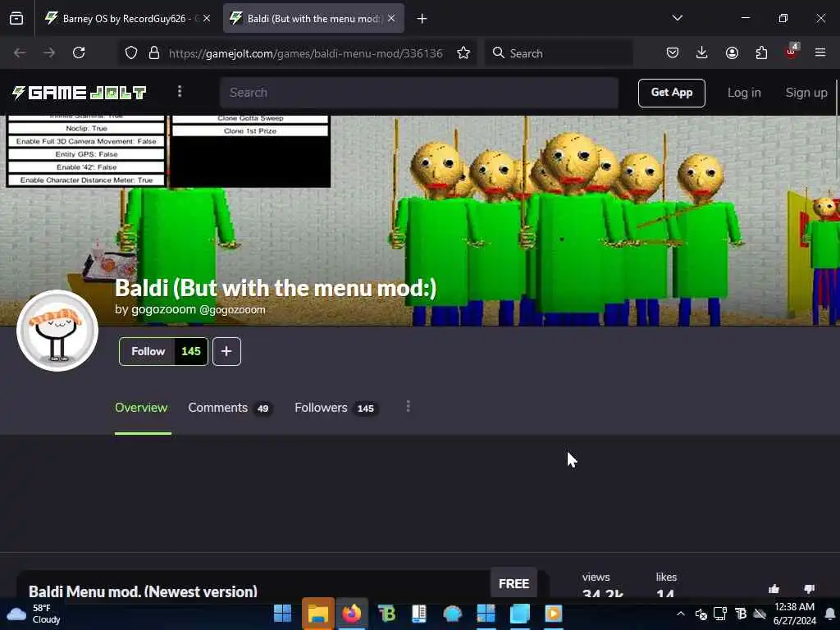Open the notifications bell
840x630 pixels.
pyautogui.click(x=830, y=614)
